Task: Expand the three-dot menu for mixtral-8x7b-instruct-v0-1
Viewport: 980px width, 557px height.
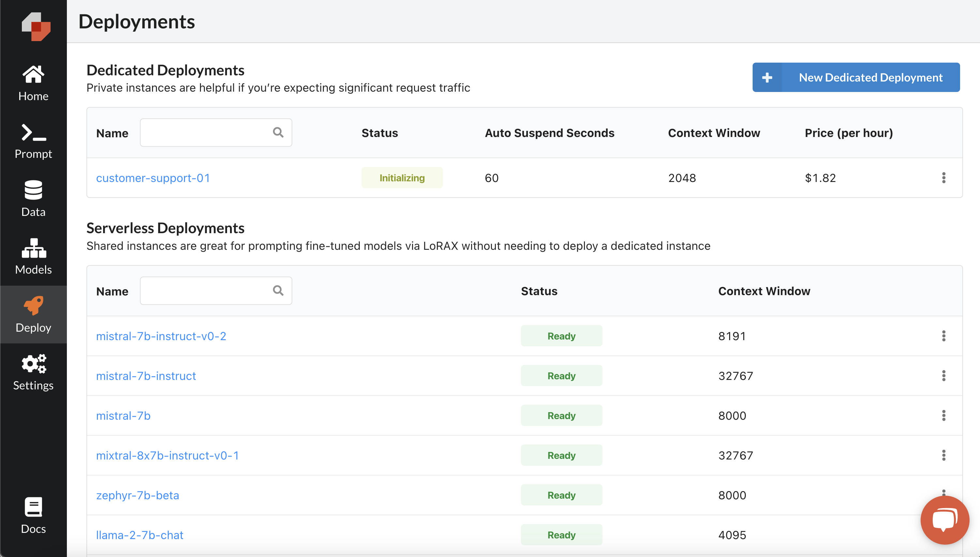Action: pyautogui.click(x=943, y=455)
